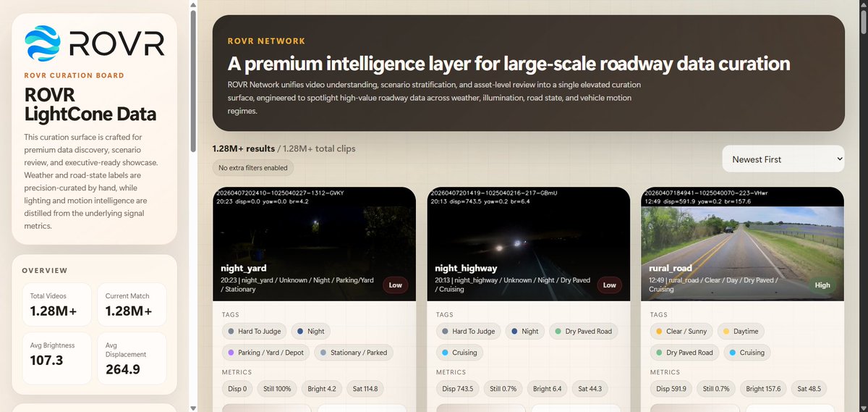Click the Current Match stat tile
Screen dimensions: 868x412
(132, 303)
